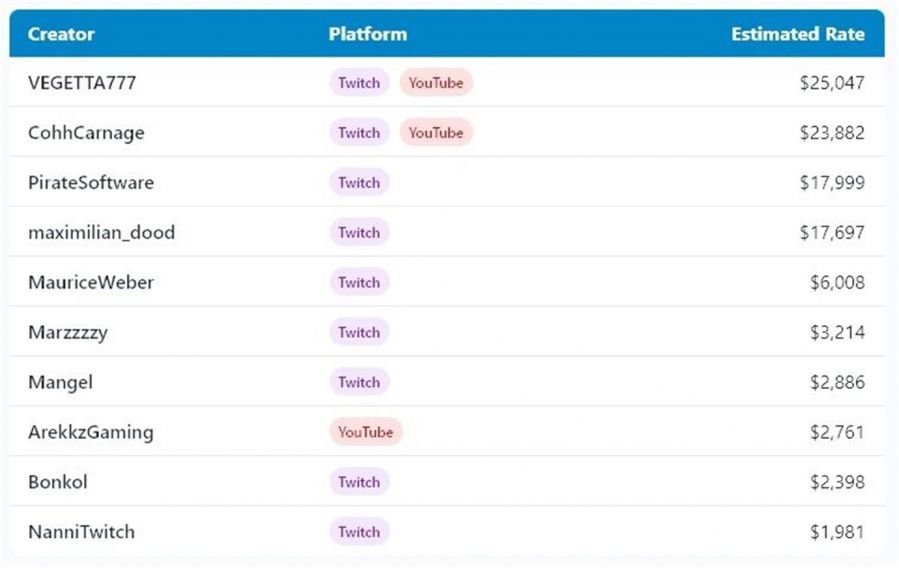Click NanniTwitch's Twitch badge

click(359, 532)
